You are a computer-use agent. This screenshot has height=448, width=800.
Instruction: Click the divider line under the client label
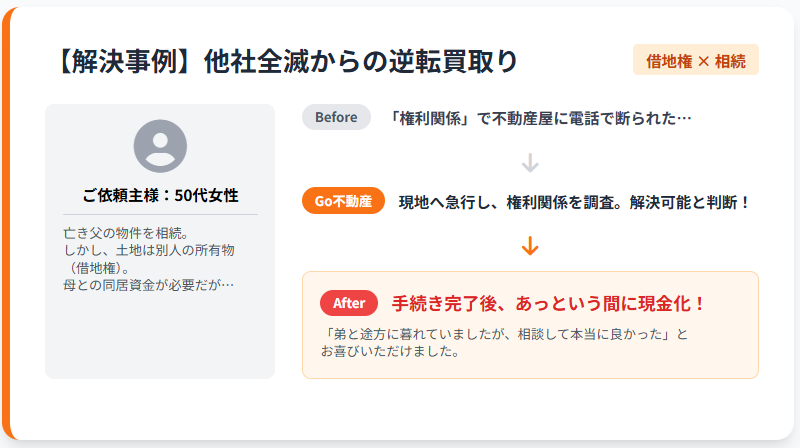click(160, 214)
